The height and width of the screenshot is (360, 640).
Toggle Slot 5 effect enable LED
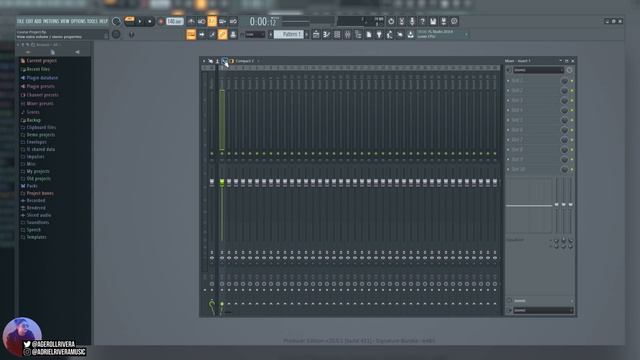coord(572,120)
